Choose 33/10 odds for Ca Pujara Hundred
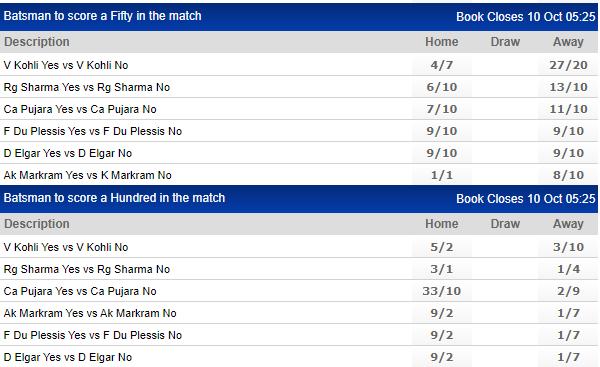The height and width of the screenshot is (367, 600). point(442,291)
